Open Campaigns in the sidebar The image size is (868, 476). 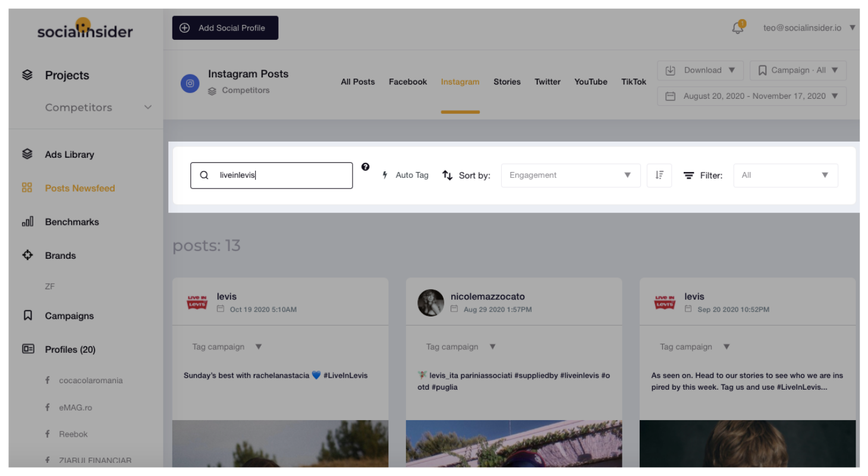tap(70, 316)
